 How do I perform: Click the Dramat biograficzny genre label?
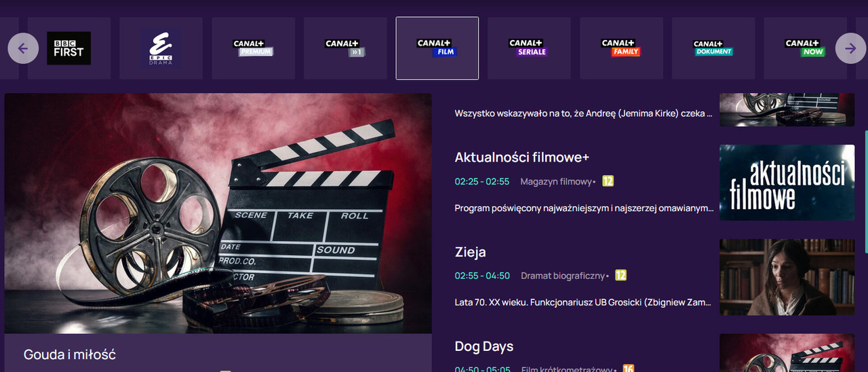click(x=563, y=276)
